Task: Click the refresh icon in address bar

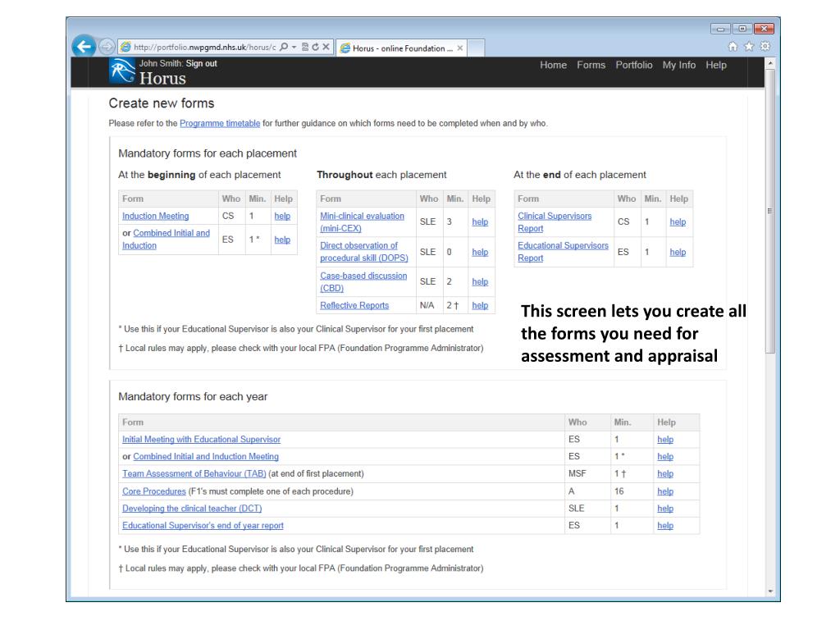Action: [x=316, y=47]
